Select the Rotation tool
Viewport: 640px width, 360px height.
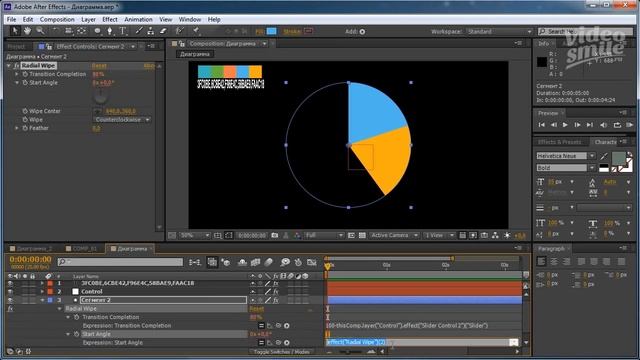55,31
